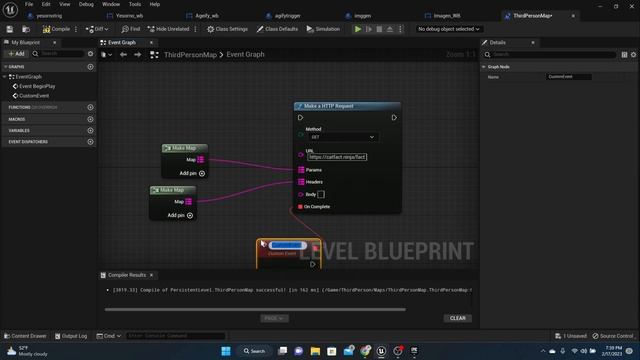Open the Edit menu
Screen dimensions: 640x360
46,4
